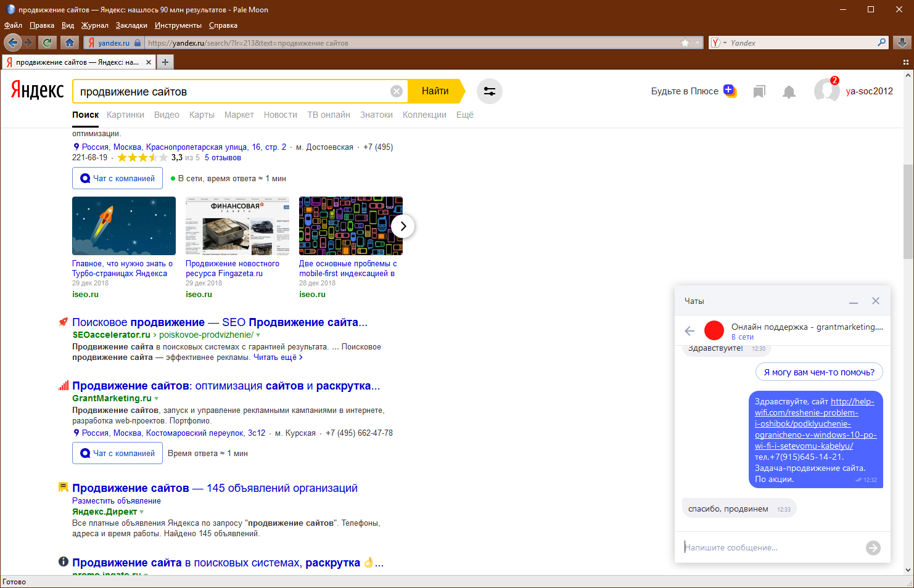Screen dimensions: 914x588
Task: Open the Журнал menu
Action: pos(94,25)
